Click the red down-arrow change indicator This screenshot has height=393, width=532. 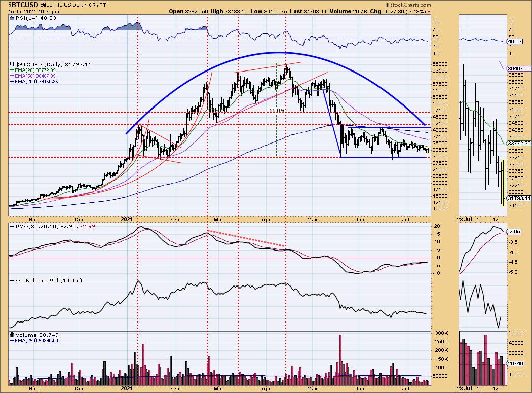pos(429,12)
